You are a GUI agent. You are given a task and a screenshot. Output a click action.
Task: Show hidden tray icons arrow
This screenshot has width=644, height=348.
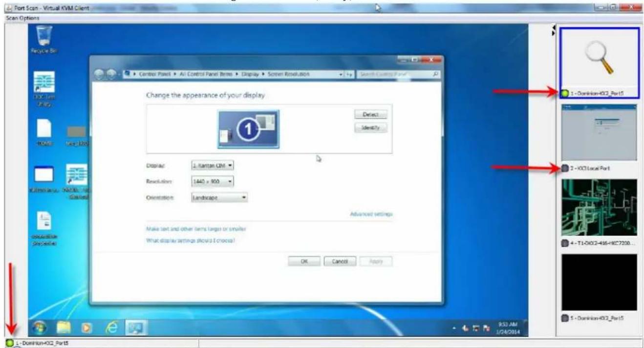(455, 328)
